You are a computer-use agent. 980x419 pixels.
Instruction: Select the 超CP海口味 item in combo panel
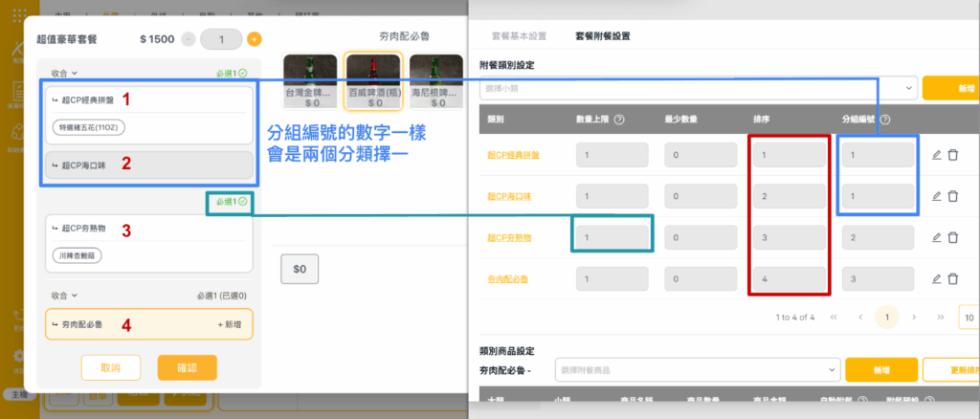pos(148,165)
